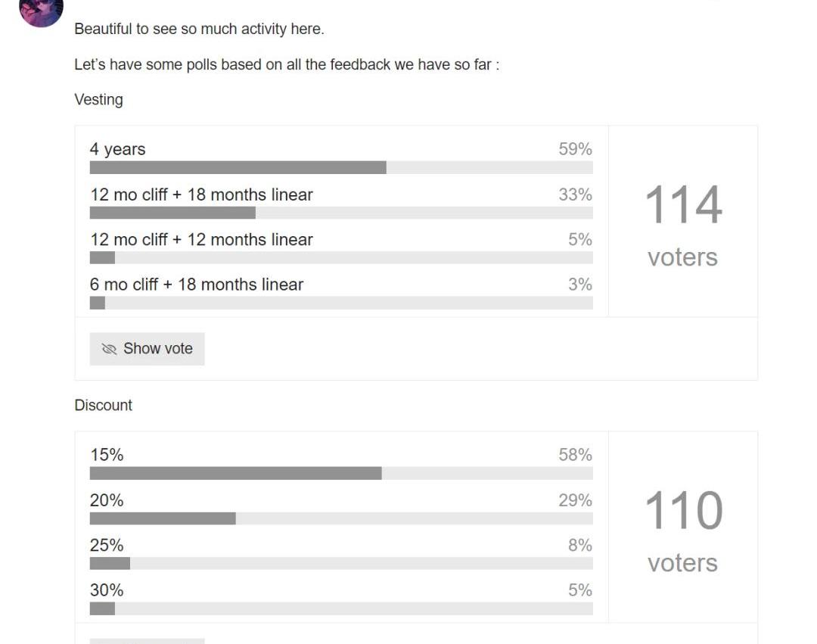Click the 59% vesting percentage

click(x=575, y=149)
